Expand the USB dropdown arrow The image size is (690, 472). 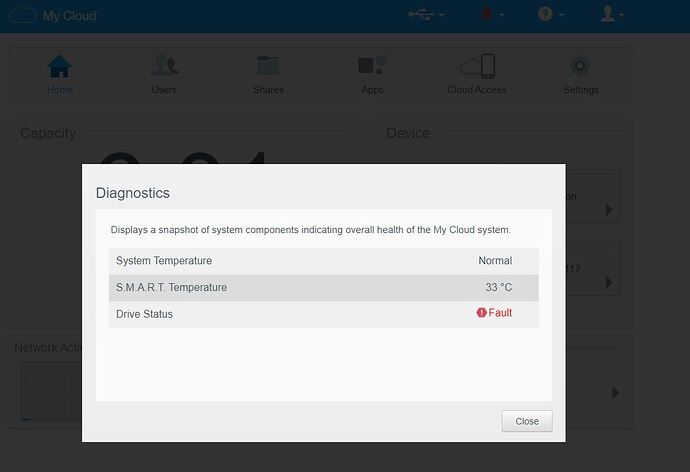(442, 15)
